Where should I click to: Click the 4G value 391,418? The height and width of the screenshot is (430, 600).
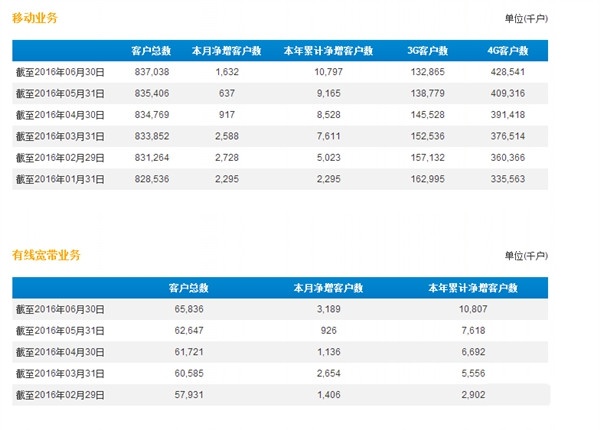pos(508,115)
